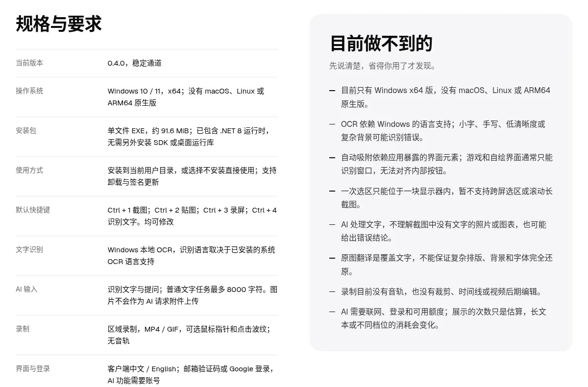Click text starting Windows 本地 OCR
The height and width of the screenshot is (387, 588).
(x=192, y=256)
